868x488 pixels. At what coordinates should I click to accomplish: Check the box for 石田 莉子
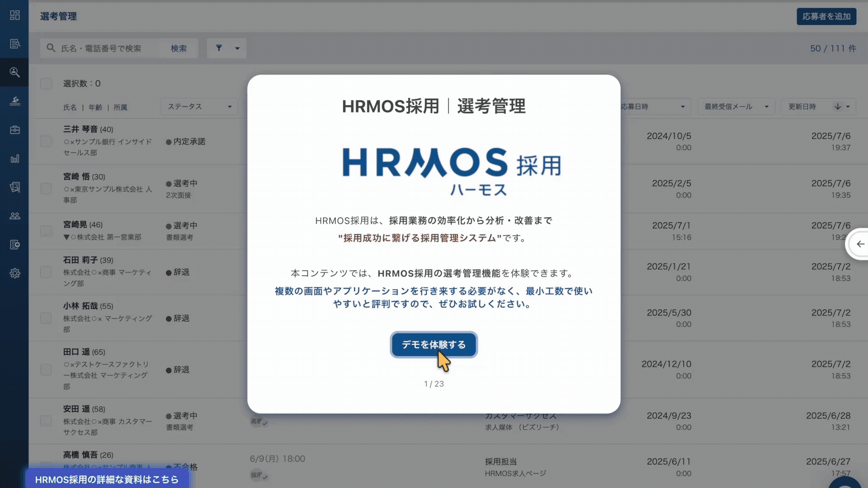46,272
